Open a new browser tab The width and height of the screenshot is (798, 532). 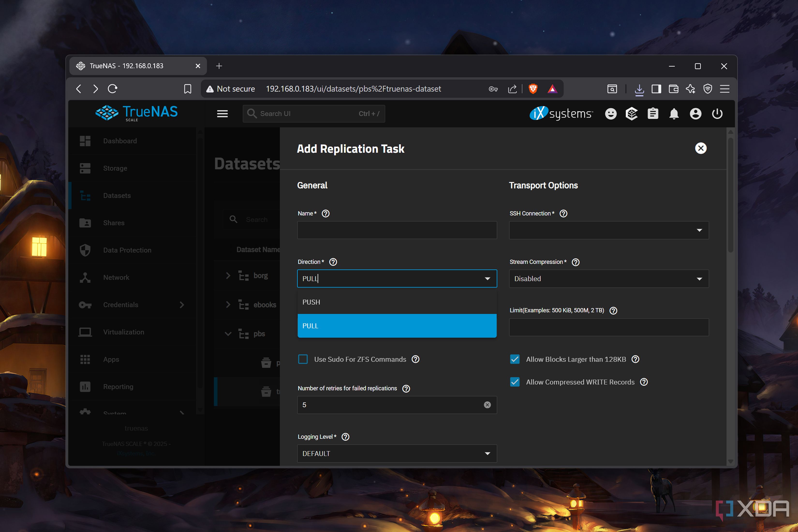[219, 66]
